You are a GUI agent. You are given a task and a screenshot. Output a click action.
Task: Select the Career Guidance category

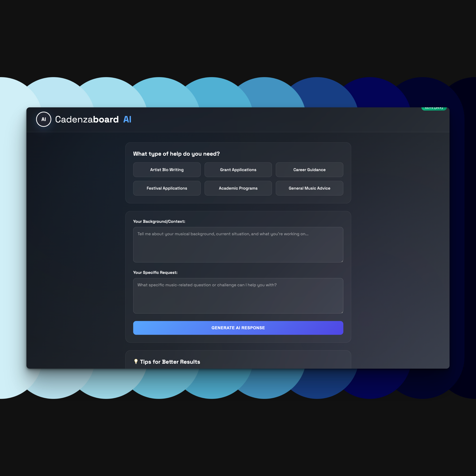(x=309, y=169)
